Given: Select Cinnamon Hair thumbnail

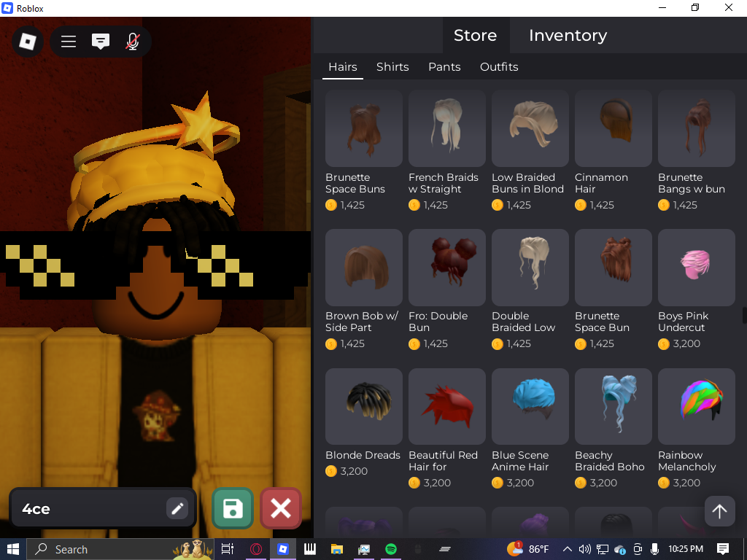Looking at the screenshot, I should [x=613, y=128].
